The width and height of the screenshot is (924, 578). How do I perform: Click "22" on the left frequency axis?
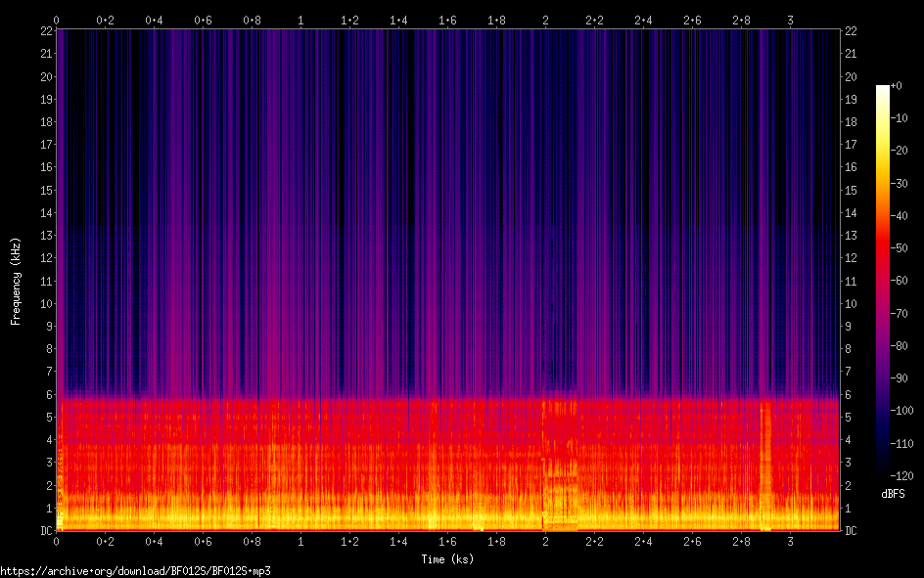point(46,31)
